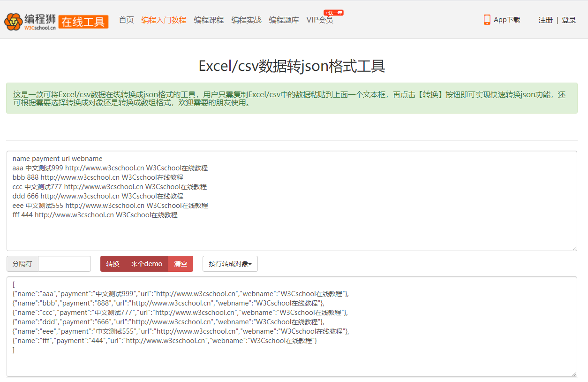Click the input line starting 'eee 中文测试555'
The image size is (588, 382).
[110, 206]
